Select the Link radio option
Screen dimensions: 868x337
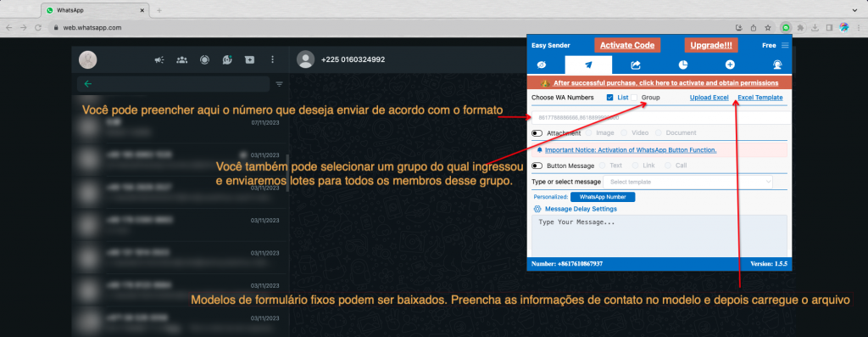point(636,166)
